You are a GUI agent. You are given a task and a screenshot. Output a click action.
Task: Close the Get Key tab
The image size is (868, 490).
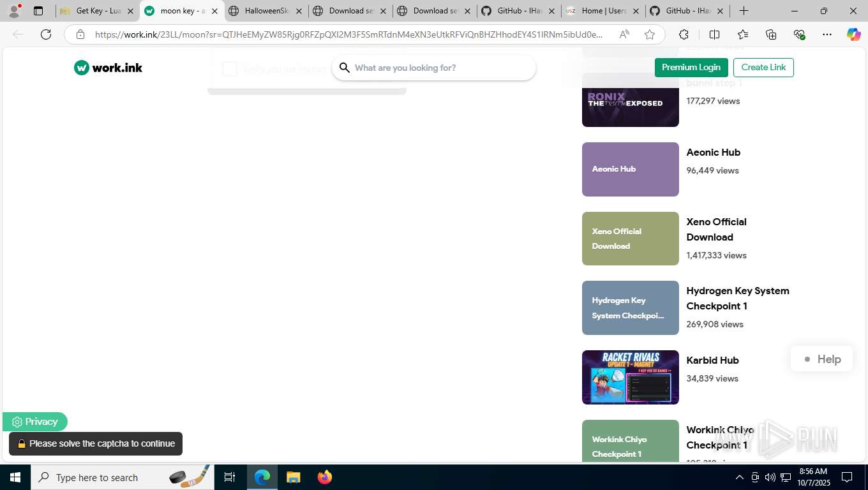coord(130,11)
